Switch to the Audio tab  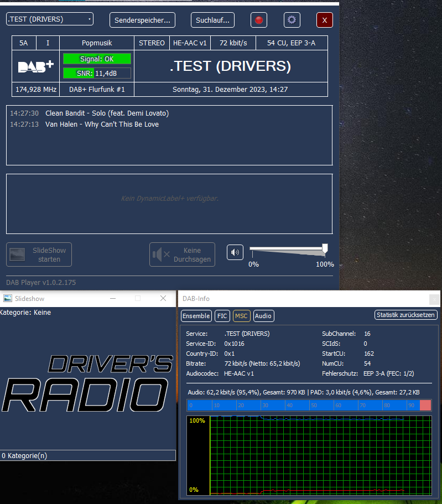(x=263, y=316)
